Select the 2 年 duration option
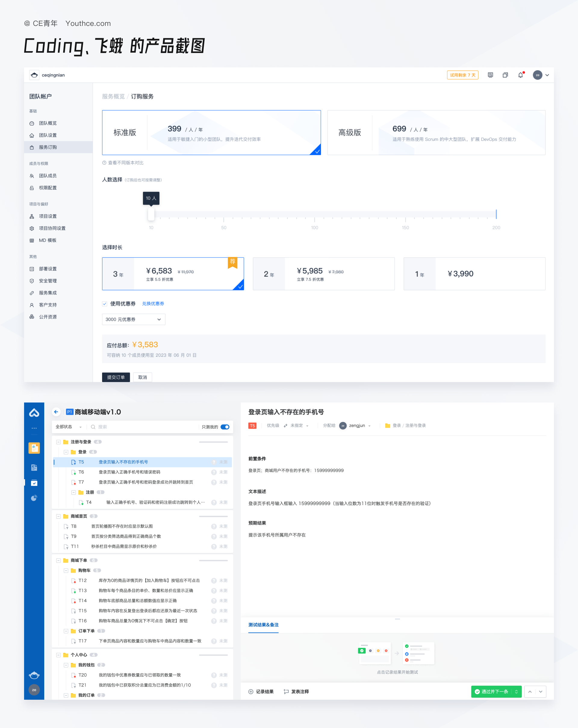 click(323, 274)
